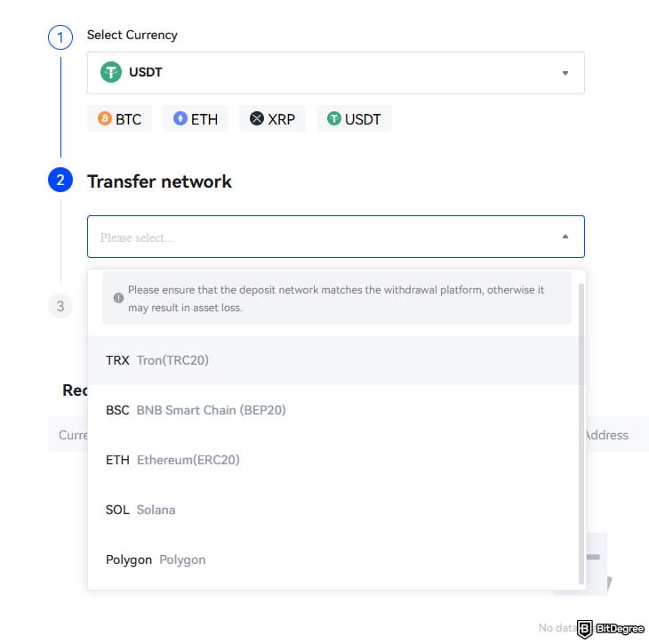The height and width of the screenshot is (644, 649).
Task: Click the deposit network warning text
Action: click(336, 299)
